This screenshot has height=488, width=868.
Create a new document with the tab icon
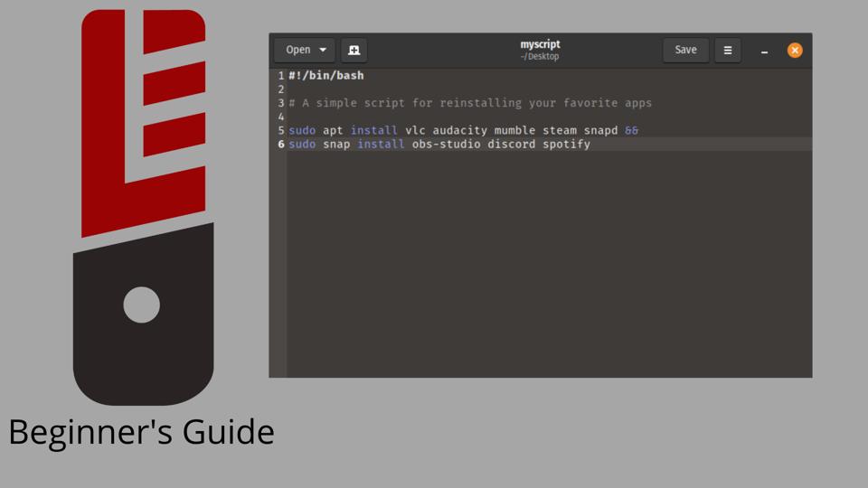pos(354,51)
